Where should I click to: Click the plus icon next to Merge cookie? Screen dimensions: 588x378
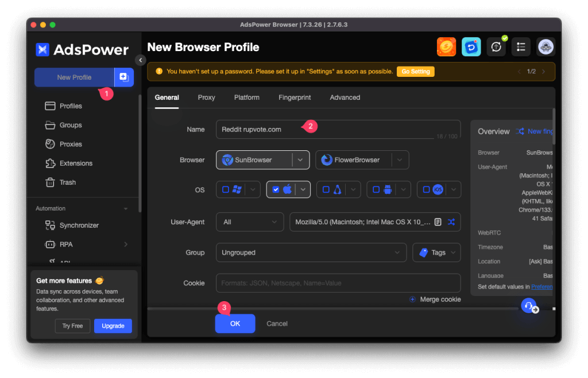[x=412, y=299]
